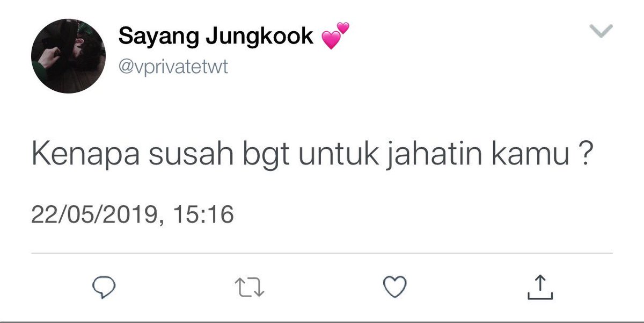Share the tweet using the upload arrow icon
The image size is (644, 323).
click(539, 286)
